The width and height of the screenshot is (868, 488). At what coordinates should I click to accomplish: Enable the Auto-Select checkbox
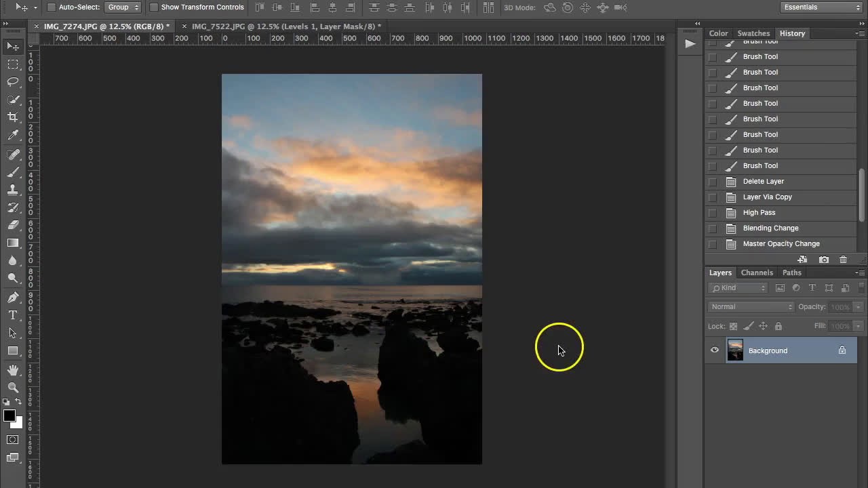[x=51, y=7]
